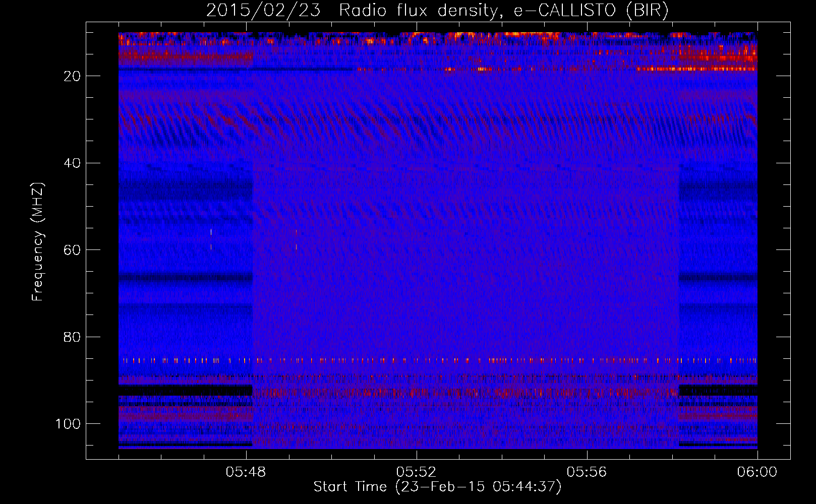Pick the 80 frequency tick label
816x504 pixels.
pyautogui.click(x=73, y=337)
